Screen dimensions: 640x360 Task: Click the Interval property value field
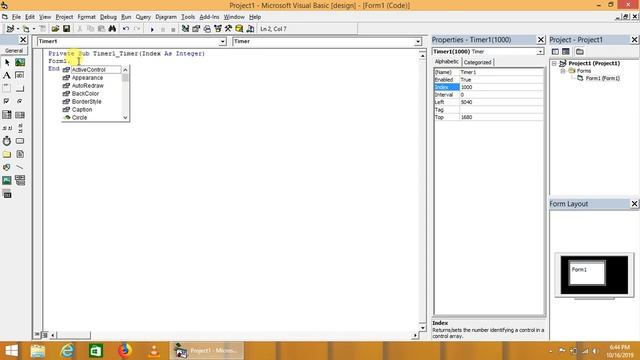(x=502, y=95)
